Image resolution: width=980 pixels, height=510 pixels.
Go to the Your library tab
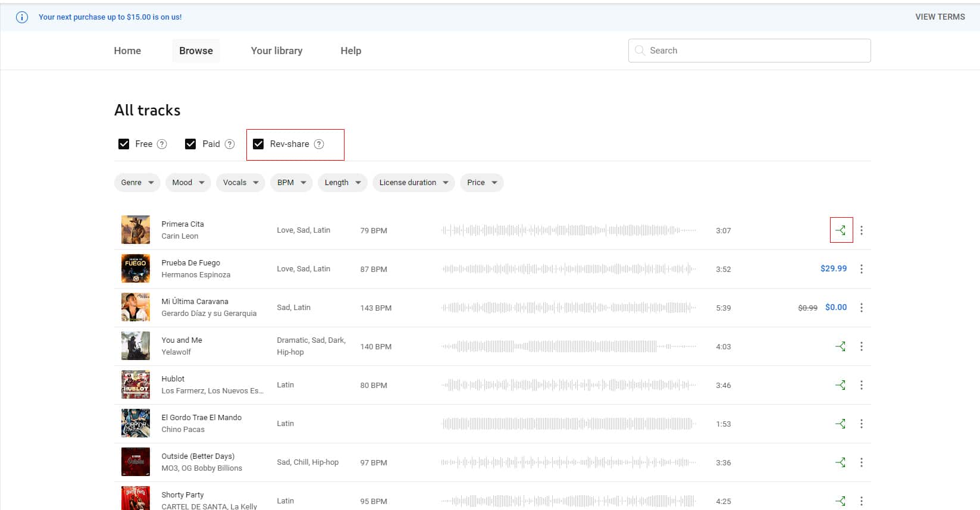[276, 51]
